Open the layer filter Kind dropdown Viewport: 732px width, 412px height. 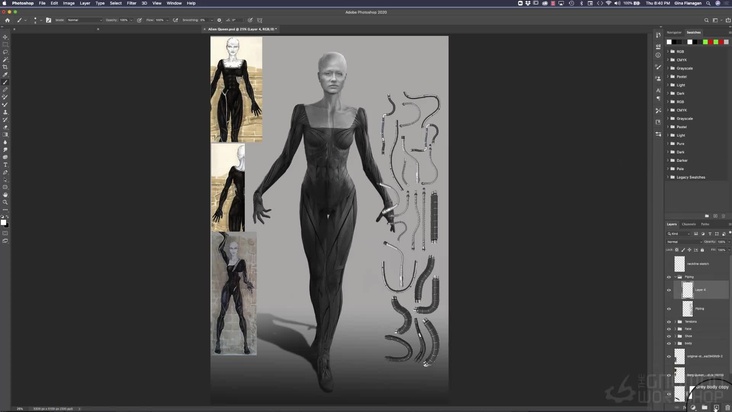pyautogui.click(x=678, y=234)
